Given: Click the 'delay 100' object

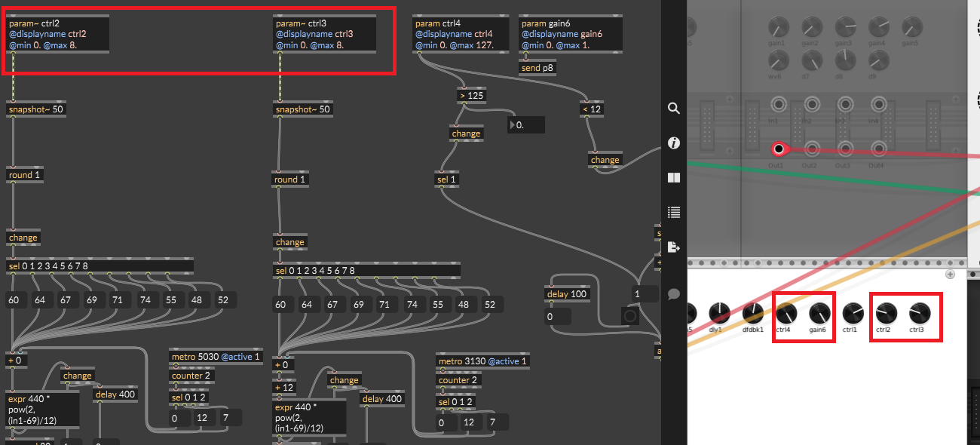Looking at the screenshot, I should click(567, 294).
